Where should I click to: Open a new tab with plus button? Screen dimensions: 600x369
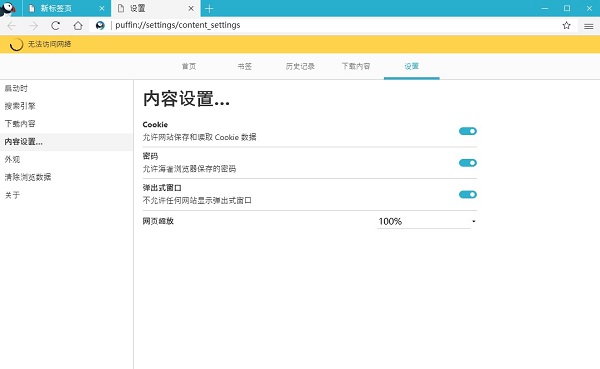pyautogui.click(x=209, y=8)
